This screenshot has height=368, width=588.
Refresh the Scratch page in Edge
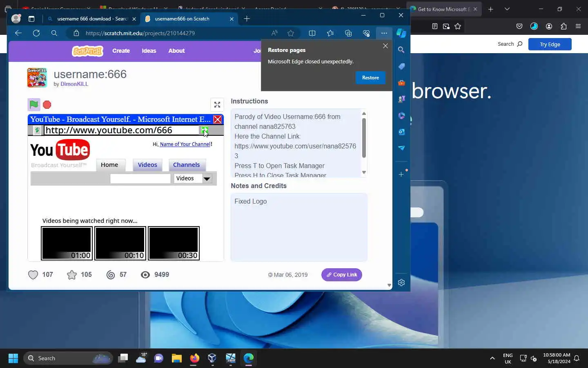pyautogui.click(x=36, y=33)
